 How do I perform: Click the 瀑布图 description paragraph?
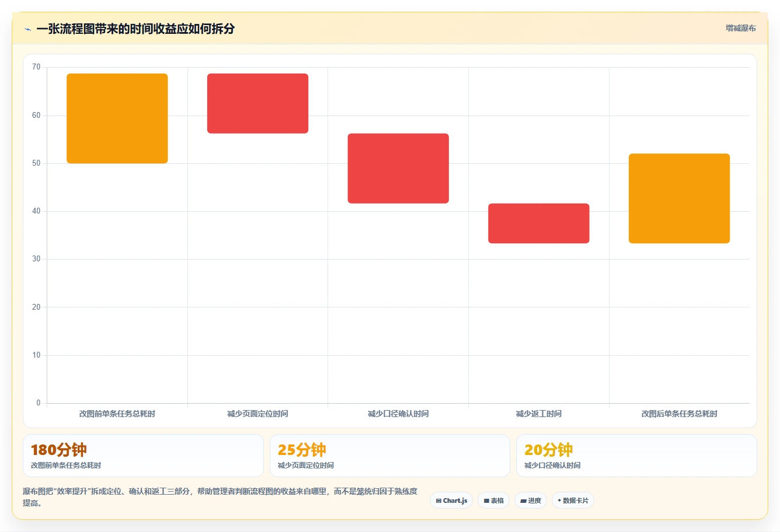220,497
